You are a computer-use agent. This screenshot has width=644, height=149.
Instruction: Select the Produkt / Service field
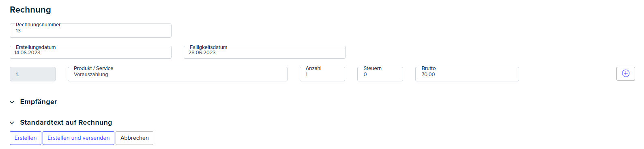(x=178, y=74)
